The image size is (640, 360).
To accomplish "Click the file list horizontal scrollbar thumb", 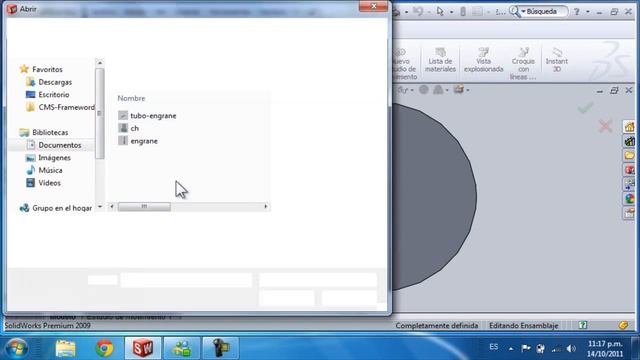I will [x=144, y=207].
